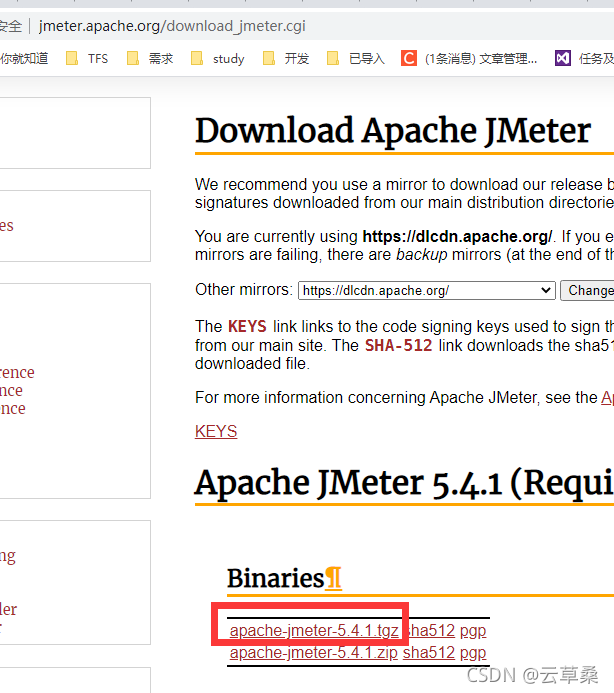
Task: Download apache-jmeter-5.4.1.tgz
Action: point(314,631)
